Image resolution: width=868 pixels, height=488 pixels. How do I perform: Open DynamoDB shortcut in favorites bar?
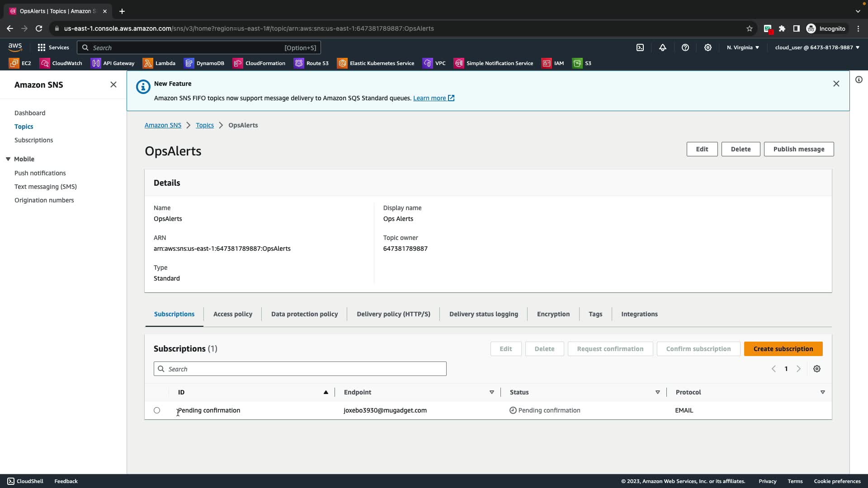click(204, 63)
